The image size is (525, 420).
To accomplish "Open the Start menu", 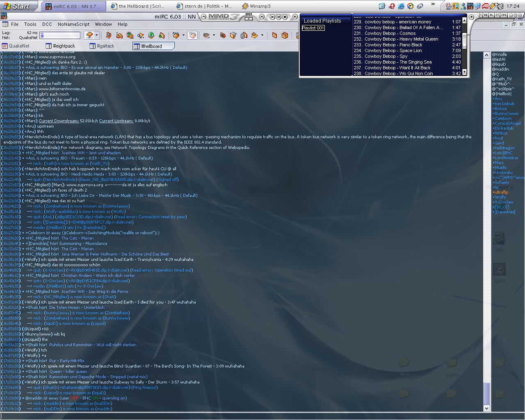I will click(16, 6).
